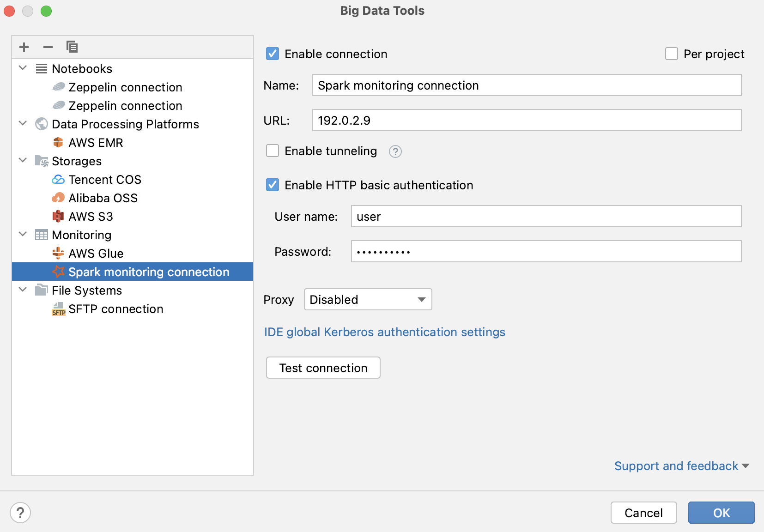Open IDE global Kerberos authentication settings link
The height and width of the screenshot is (532, 764).
(x=384, y=332)
